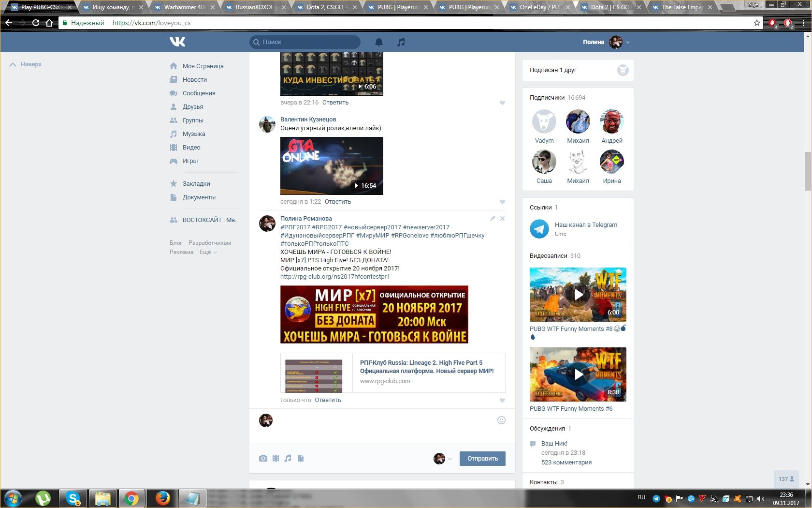Switch to the Warhammer browser tab
This screenshot has height=508, width=812.
click(x=184, y=7)
